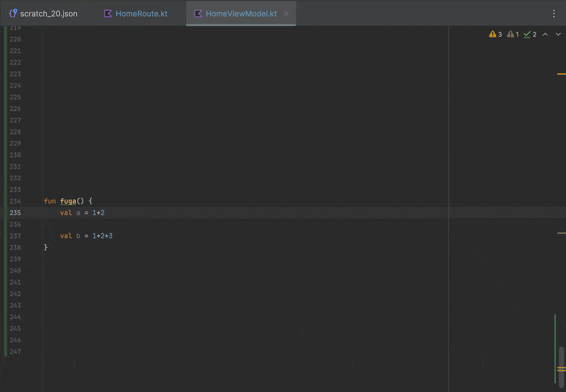Click the function name fuga

coord(68,201)
